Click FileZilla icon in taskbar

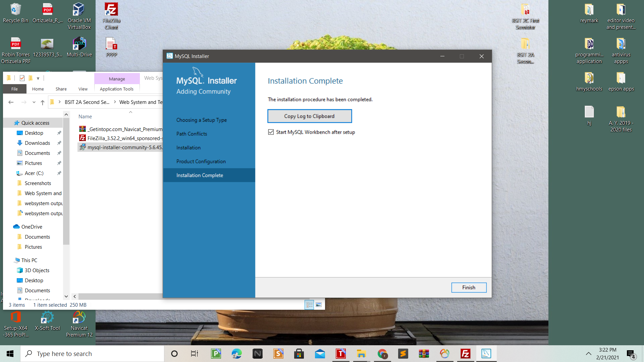pos(465,354)
